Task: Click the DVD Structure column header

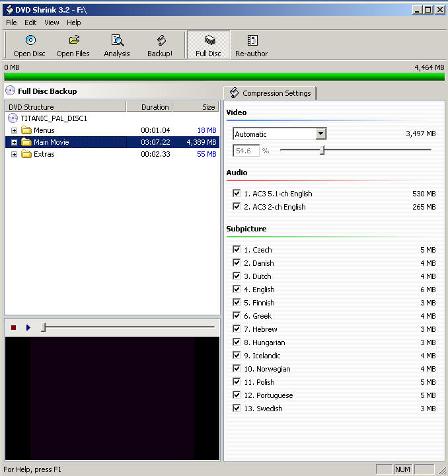Action: [65, 107]
